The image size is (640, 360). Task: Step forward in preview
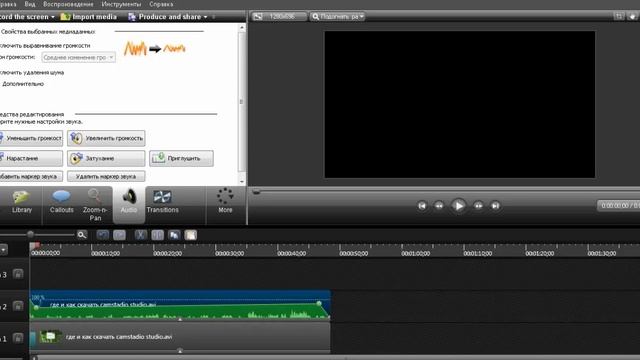click(x=478, y=206)
